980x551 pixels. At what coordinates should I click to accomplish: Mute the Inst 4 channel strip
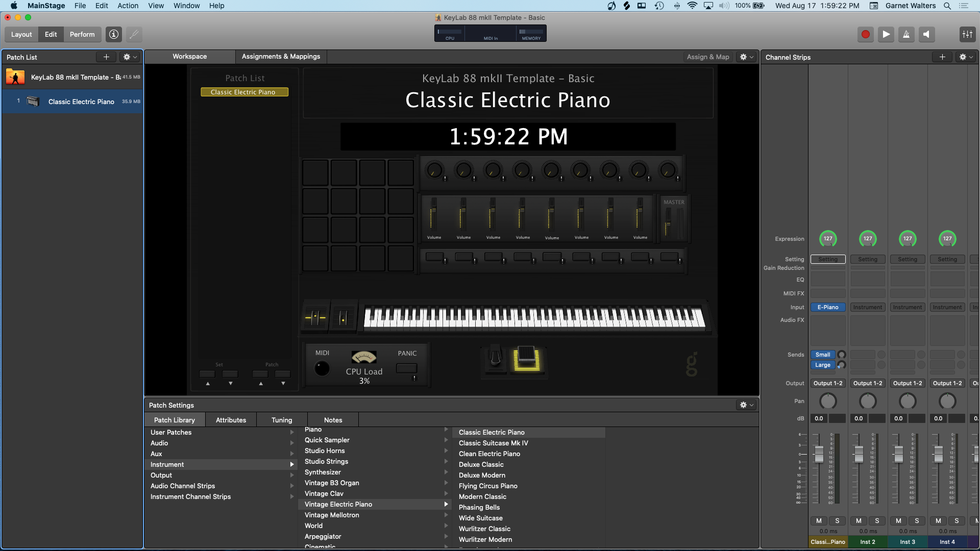coord(938,521)
